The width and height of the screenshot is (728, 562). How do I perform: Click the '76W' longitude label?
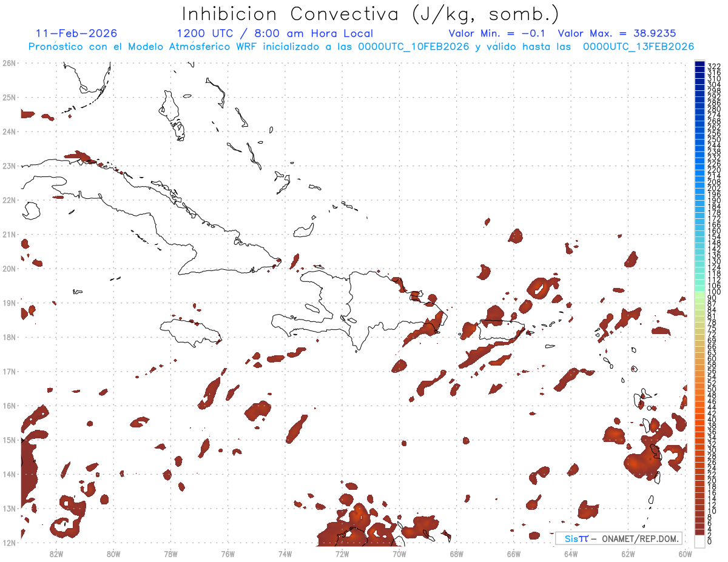click(227, 554)
